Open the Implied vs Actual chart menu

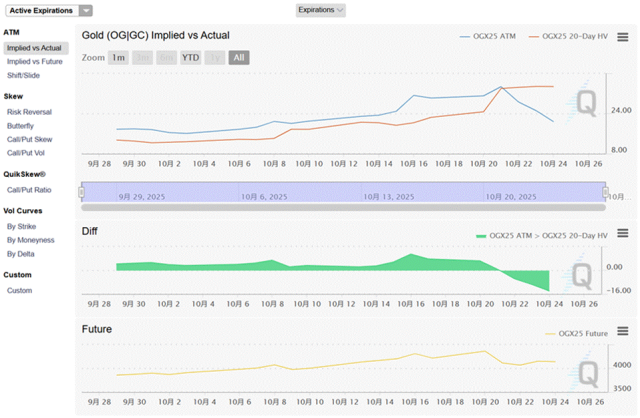tap(623, 37)
